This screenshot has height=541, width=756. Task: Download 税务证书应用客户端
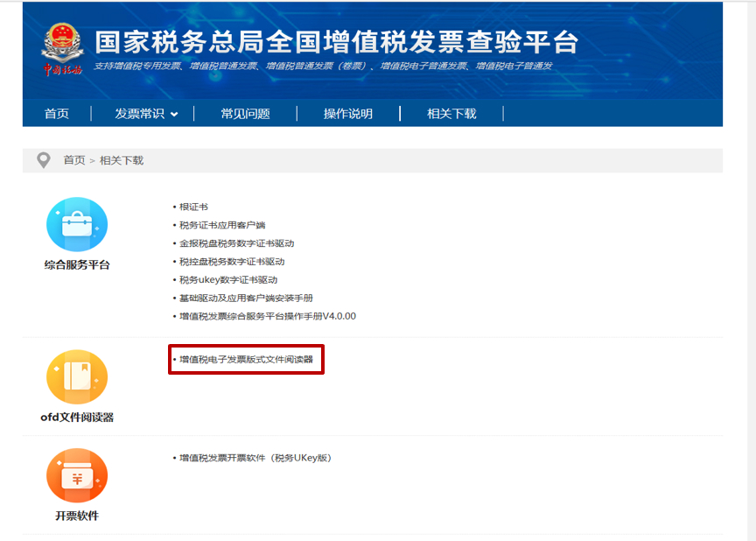click(x=222, y=225)
